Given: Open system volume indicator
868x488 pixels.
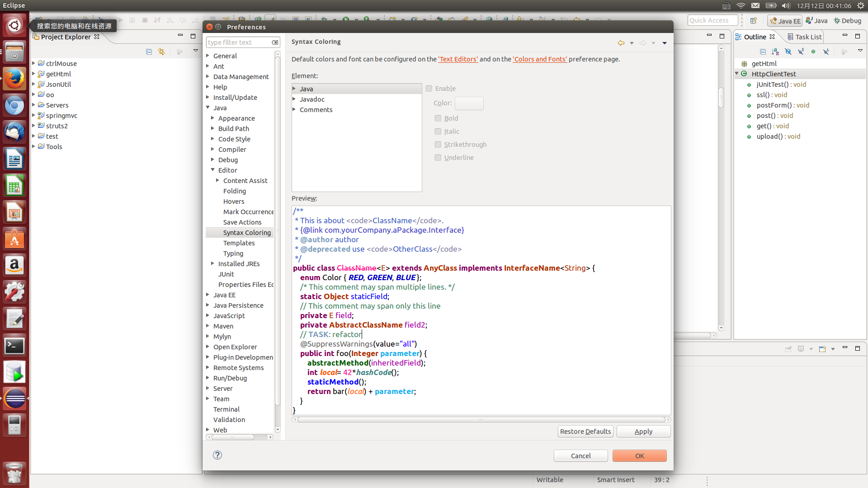Looking at the screenshot, I should pyautogui.click(x=786, y=5).
